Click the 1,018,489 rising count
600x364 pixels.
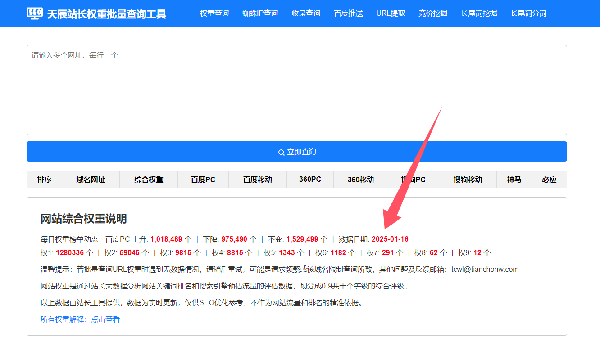(x=166, y=239)
